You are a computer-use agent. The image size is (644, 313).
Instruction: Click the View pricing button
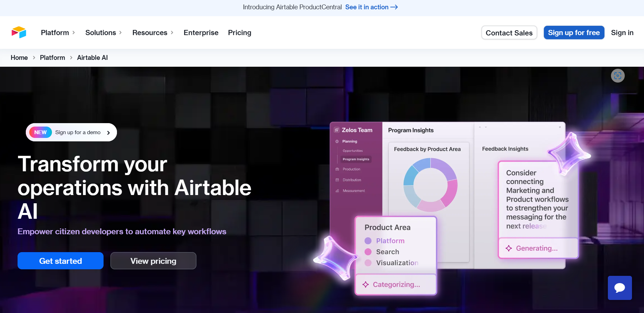[x=153, y=261]
